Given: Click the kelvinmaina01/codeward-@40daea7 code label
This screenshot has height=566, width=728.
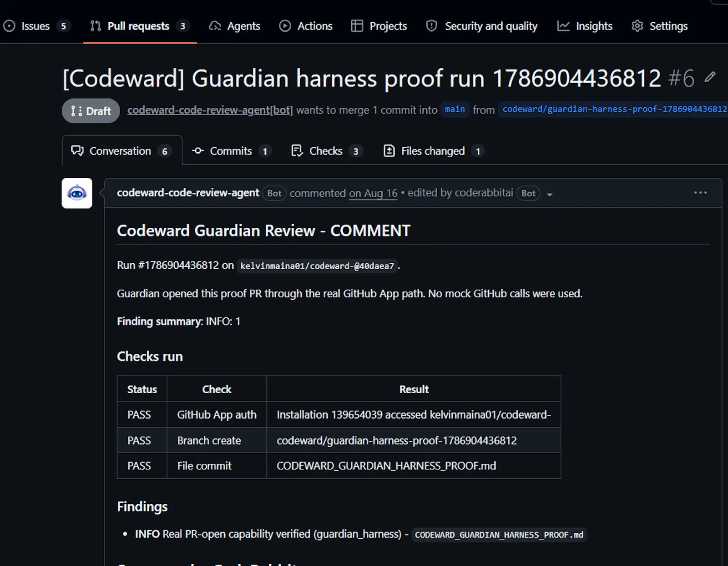Looking at the screenshot, I should [x=317, y=266].
